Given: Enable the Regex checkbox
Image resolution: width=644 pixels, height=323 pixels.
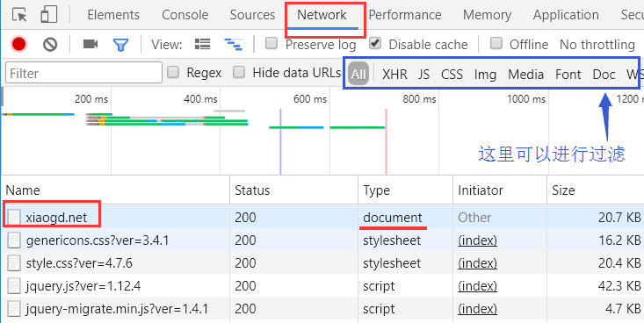Looking at the screenshot, I should coord(173,73).
